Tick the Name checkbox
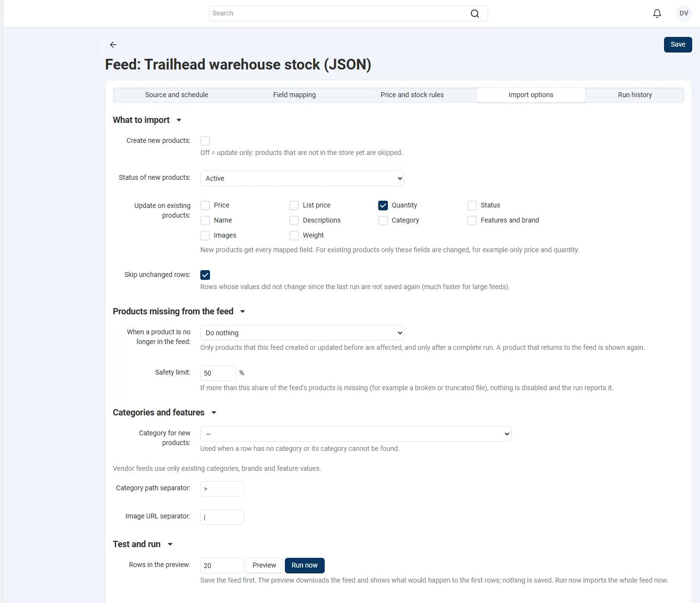Image resolution: width=700 pixels, height=603 pixels. click(205, 221)
